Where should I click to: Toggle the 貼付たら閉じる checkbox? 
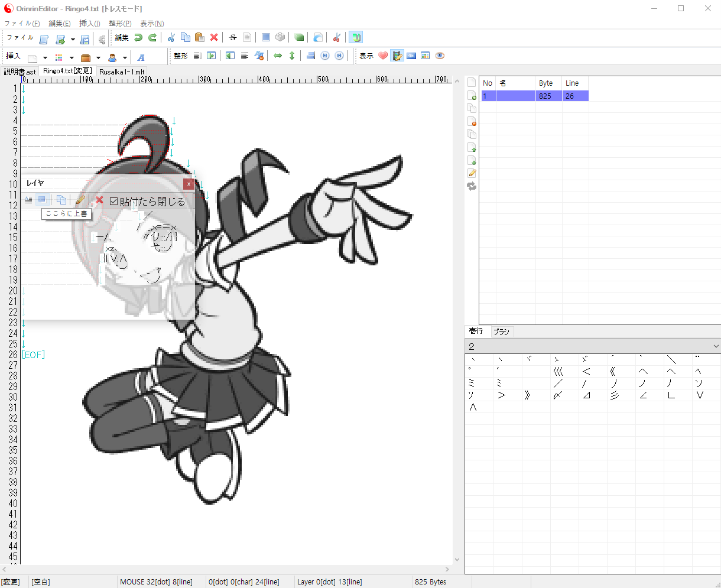[x=114, y=202]
